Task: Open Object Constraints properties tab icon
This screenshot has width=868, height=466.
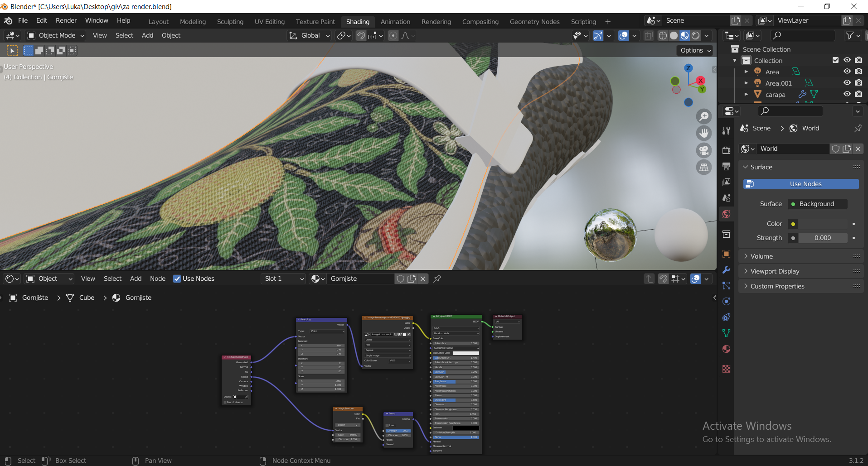Action: click(x=726, y=317)
